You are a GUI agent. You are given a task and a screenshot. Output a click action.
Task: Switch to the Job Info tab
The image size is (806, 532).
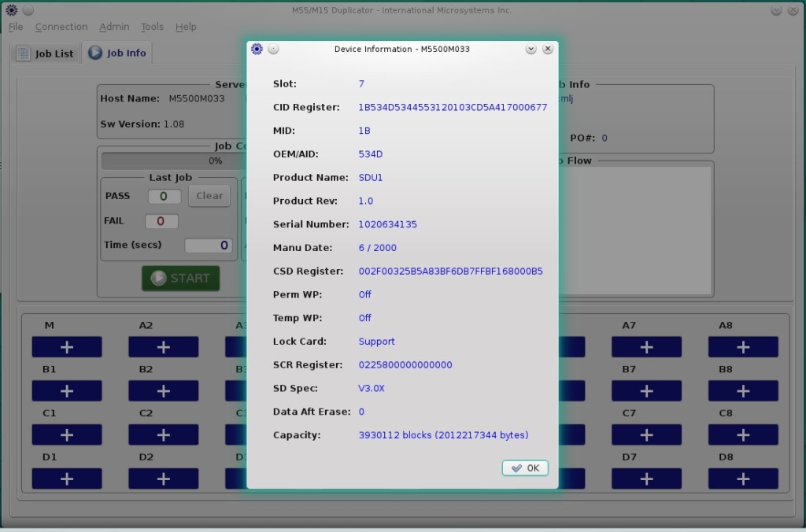[x=117, y=53]
